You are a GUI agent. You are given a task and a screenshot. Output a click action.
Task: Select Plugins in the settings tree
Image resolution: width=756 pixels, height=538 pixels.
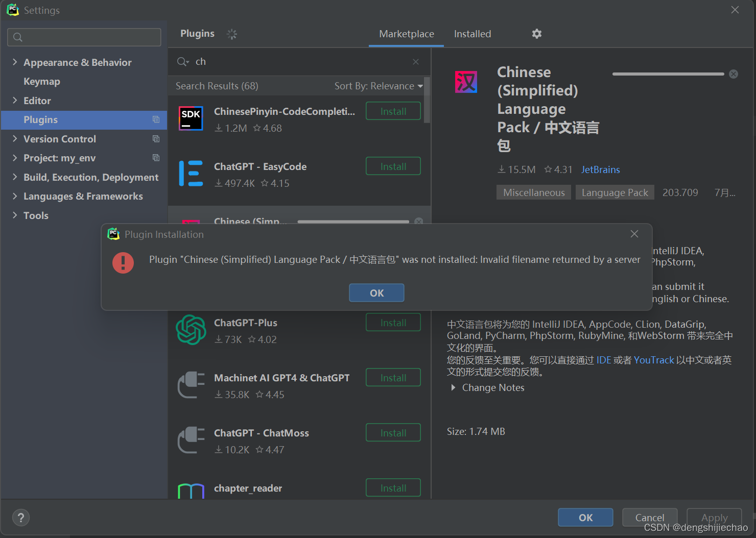(84, 119)
